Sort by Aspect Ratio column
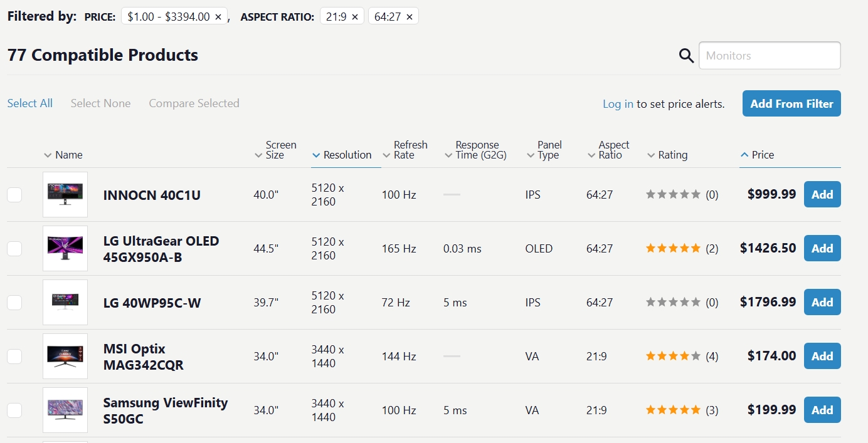 [608, 150]
